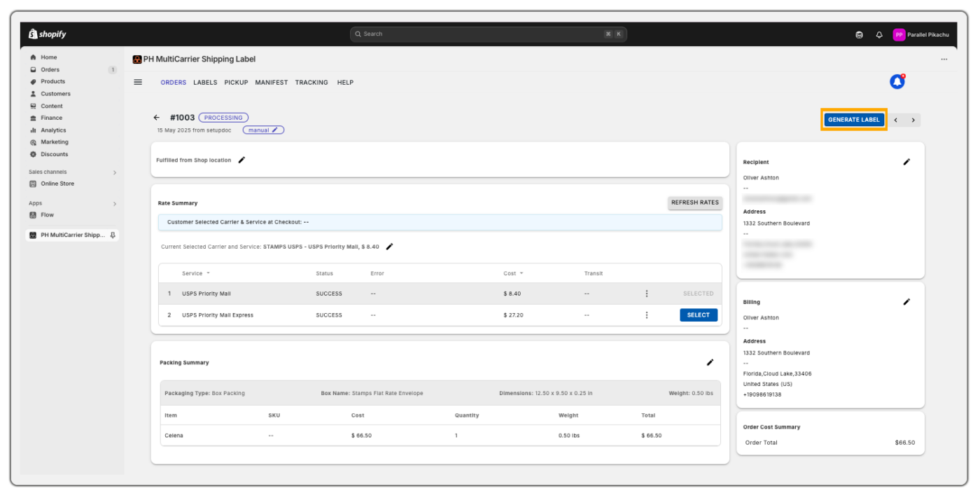Click the Stamps Flat Rate Envelope box name
This screenshot has height=496, width=980.
click(387, 394)
